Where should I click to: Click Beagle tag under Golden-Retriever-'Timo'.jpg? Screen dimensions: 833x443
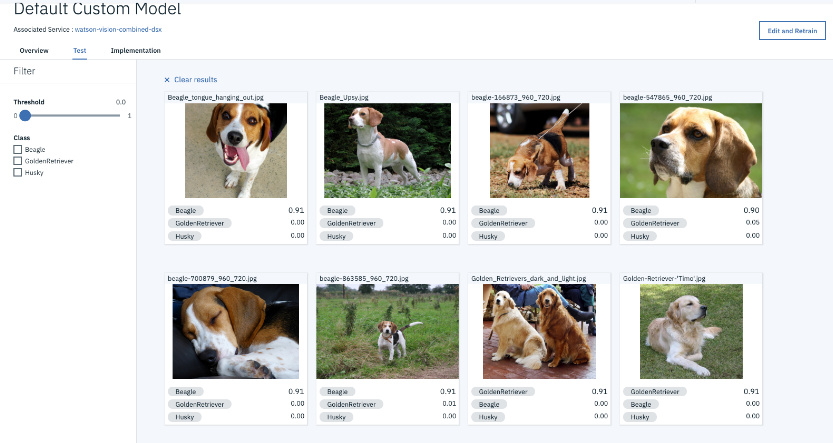click(641, 404)
